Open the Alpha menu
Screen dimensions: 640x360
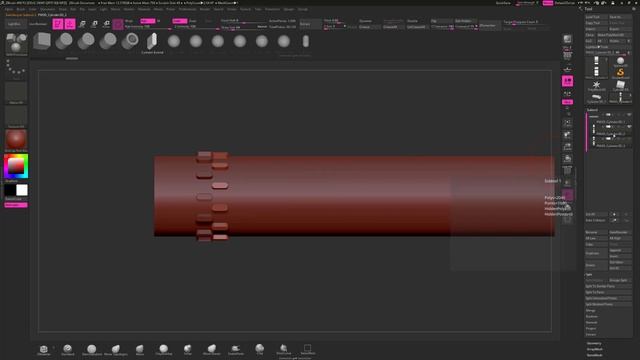(9, 9)
